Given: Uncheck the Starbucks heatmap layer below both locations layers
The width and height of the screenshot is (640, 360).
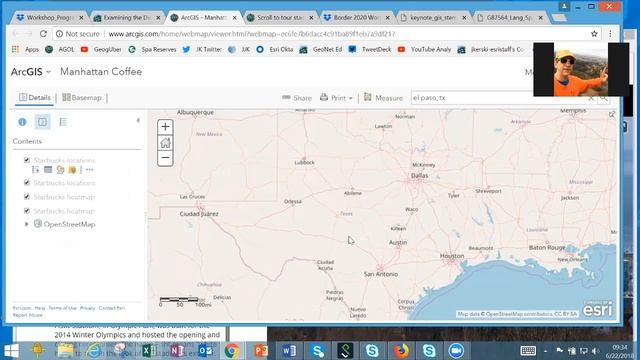Looking at the screenshot, I should click(27, 197).
